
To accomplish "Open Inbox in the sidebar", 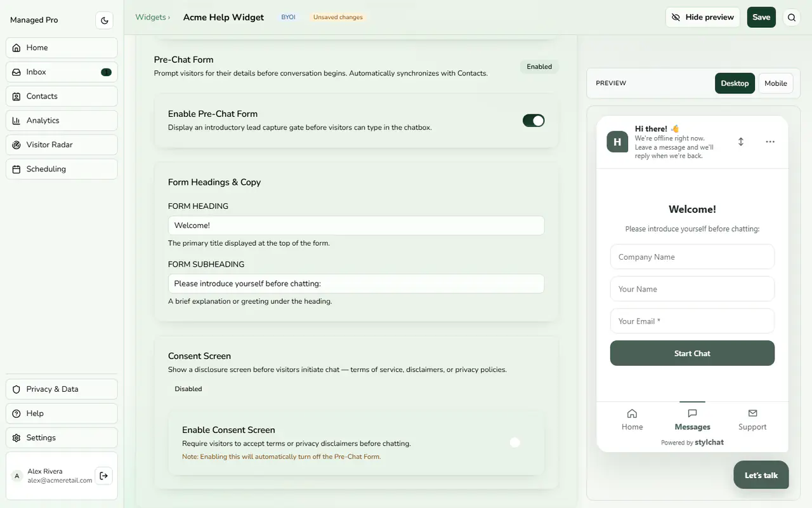I will click(x=62, y=72).
